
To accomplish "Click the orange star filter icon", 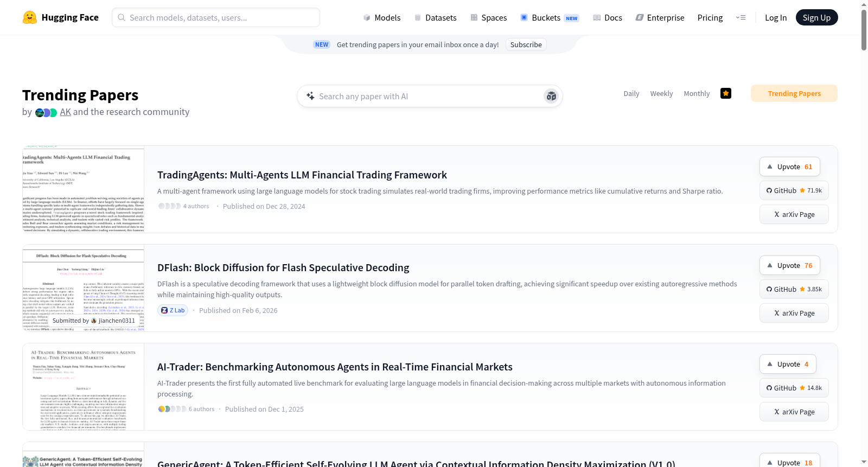I will click(x=726, y=93).
